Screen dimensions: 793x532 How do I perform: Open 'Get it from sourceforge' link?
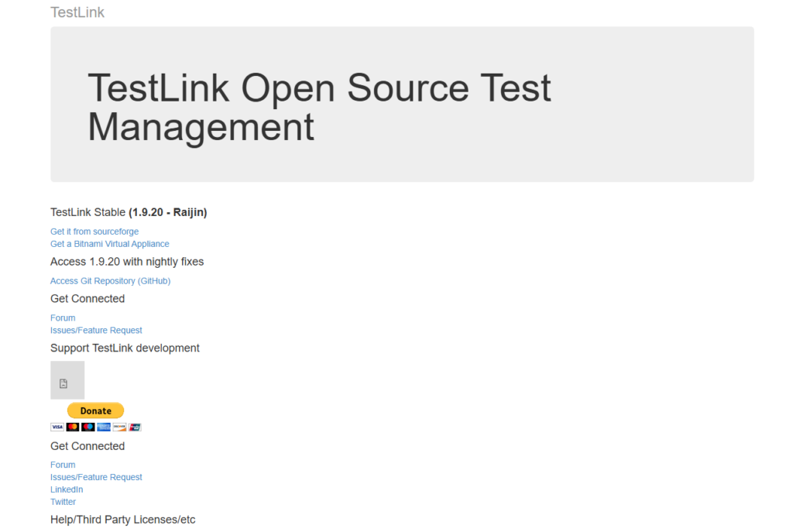coord(94,232)
